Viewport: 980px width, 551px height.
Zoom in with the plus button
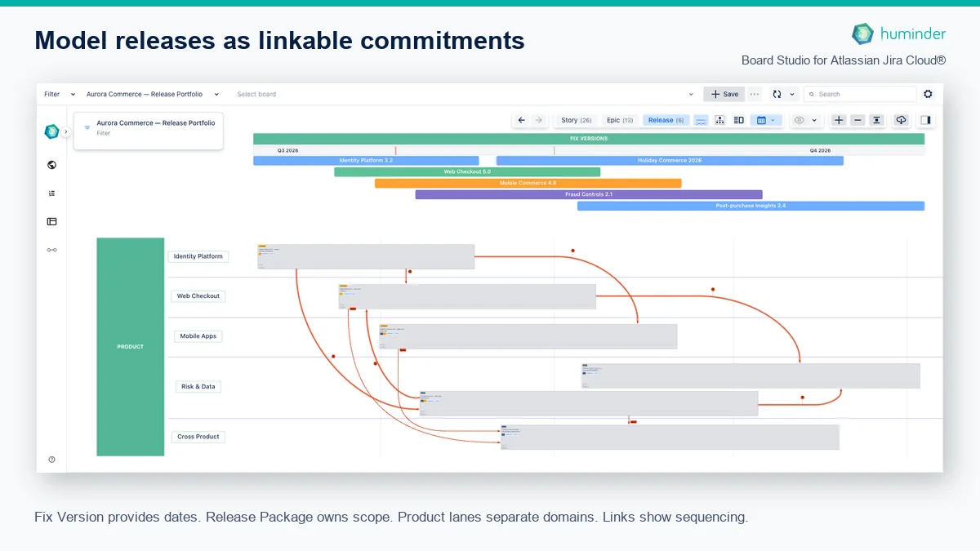839,120
